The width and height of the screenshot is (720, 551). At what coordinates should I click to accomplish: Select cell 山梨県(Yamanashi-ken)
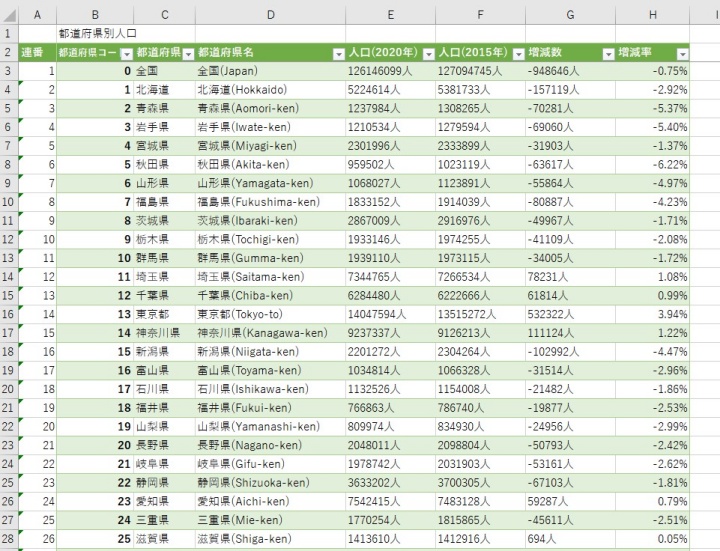[270, 427]
